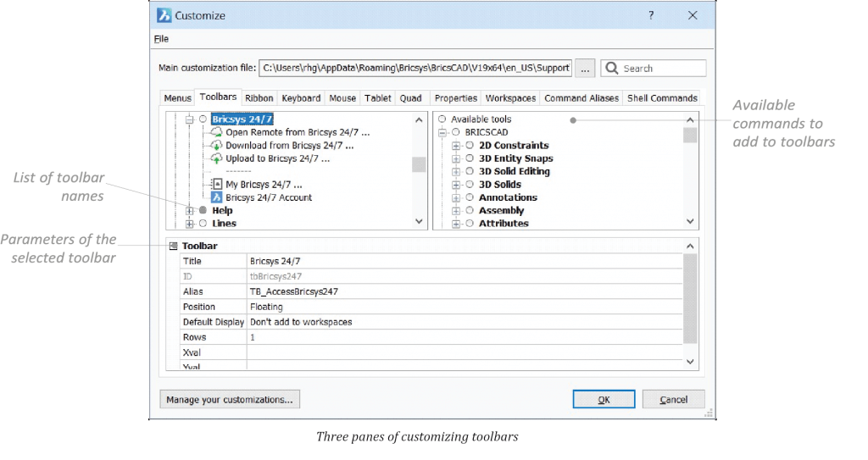
Task: Click the BricsCAD logo in Customize title bar
Action: pos(164,15)
